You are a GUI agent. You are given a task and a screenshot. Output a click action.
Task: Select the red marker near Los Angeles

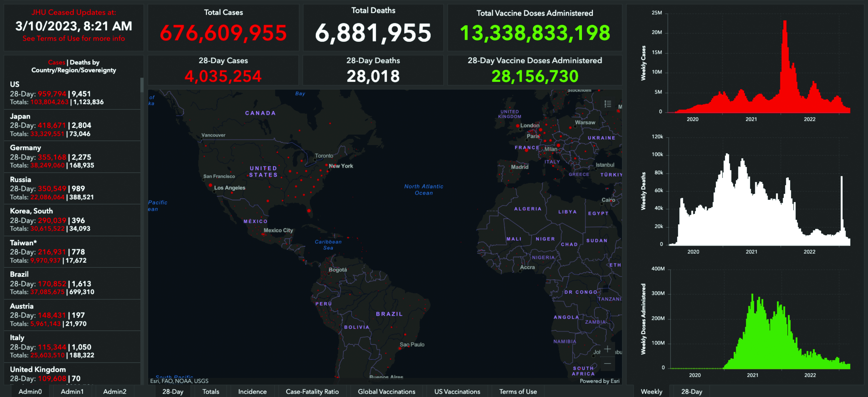pos(211,185)
